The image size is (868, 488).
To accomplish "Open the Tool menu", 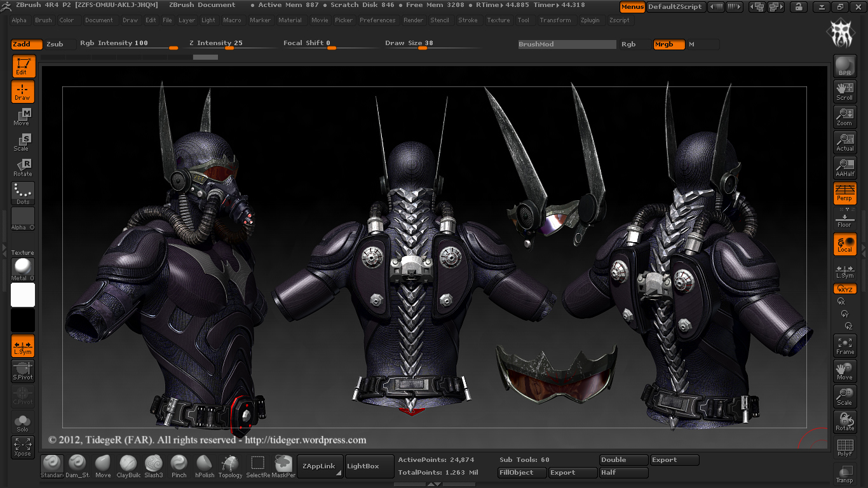I will coord(523,20).
